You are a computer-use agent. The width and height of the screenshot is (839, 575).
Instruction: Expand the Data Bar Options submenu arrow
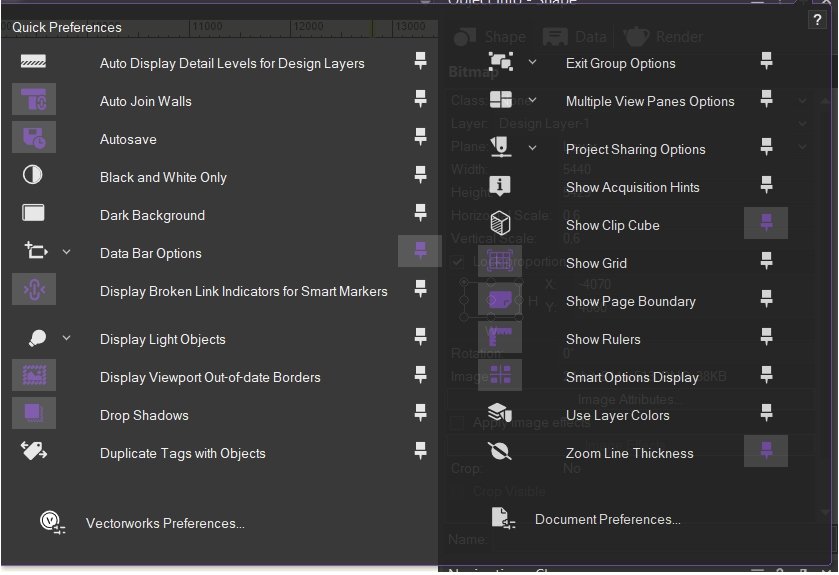[66, 253]
